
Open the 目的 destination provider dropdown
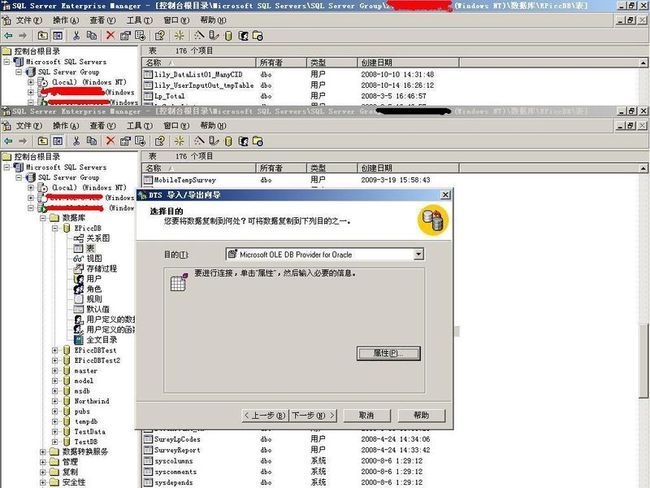tap(419, 254)
